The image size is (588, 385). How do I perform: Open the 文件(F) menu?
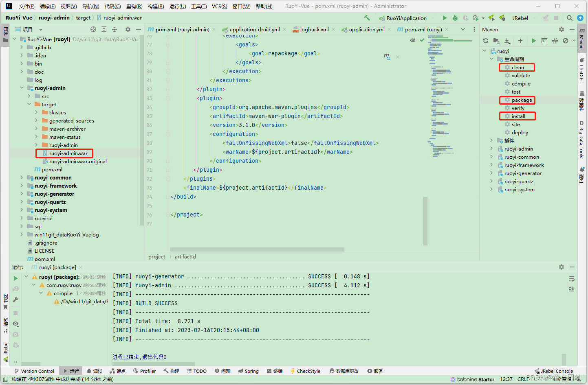[26, 6]
